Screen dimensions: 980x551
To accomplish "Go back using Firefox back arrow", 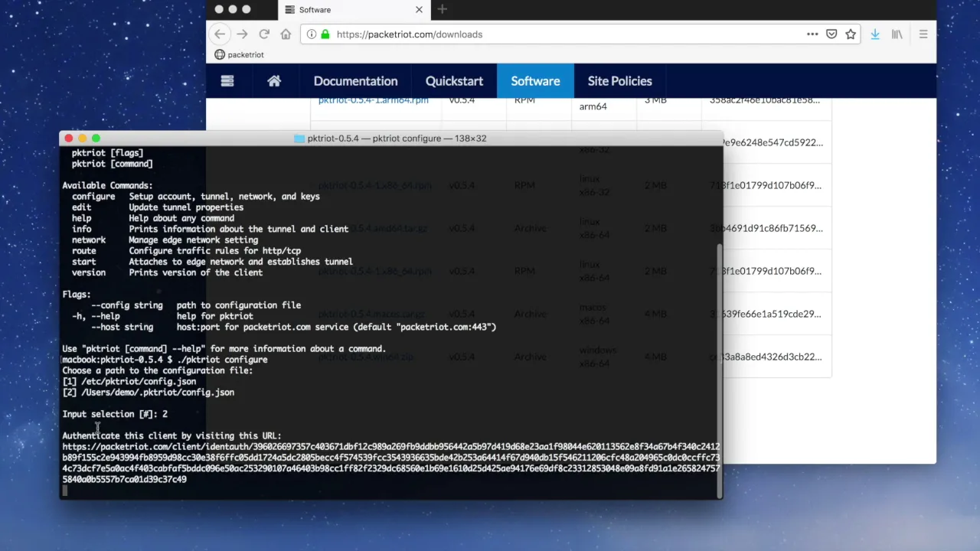I will click(x=220, y=34).
